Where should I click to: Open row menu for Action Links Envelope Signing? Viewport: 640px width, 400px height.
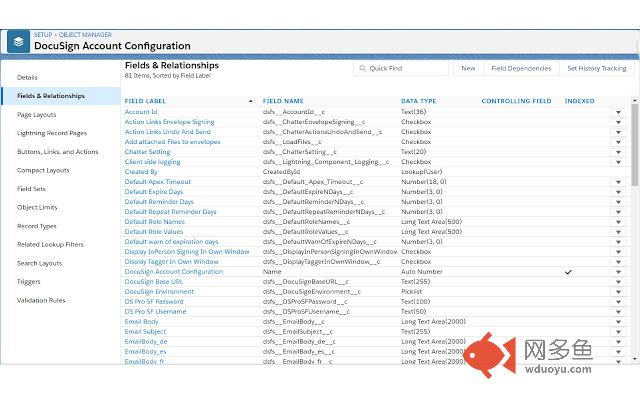click(618, 122)
